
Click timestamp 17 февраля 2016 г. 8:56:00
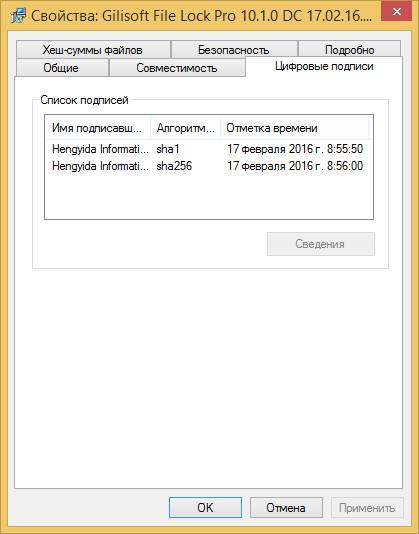coord(295,166)
